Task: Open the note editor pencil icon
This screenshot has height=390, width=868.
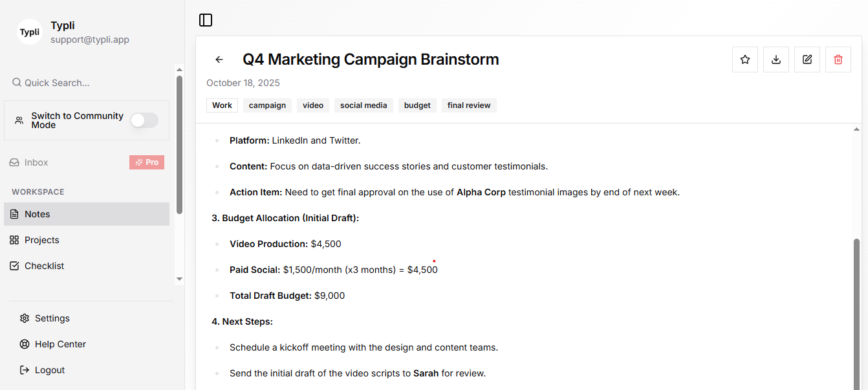Action: pos(807,60)
